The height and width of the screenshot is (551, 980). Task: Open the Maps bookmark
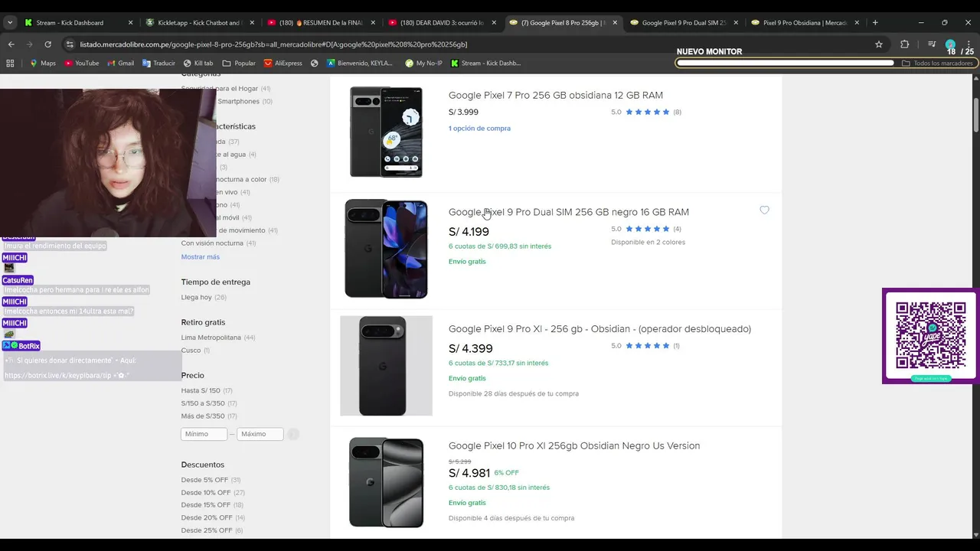[x=43, y=64]
